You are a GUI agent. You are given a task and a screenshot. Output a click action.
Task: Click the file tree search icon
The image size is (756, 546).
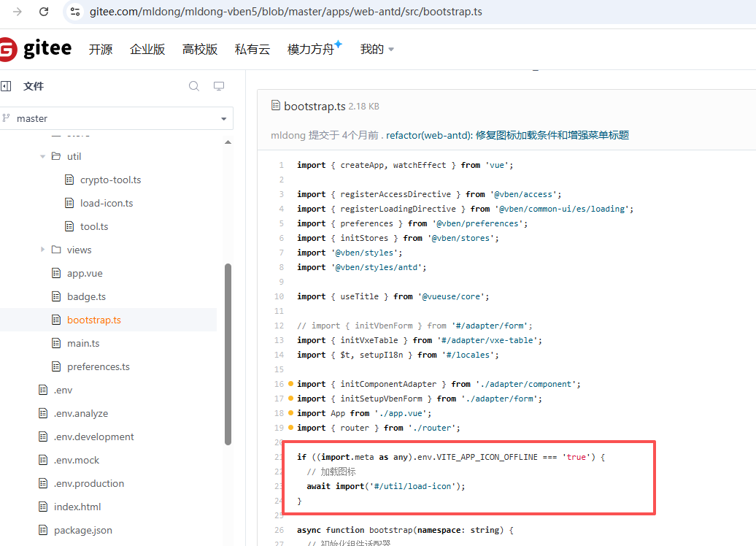pyautogui.click(x=194, y=86)
